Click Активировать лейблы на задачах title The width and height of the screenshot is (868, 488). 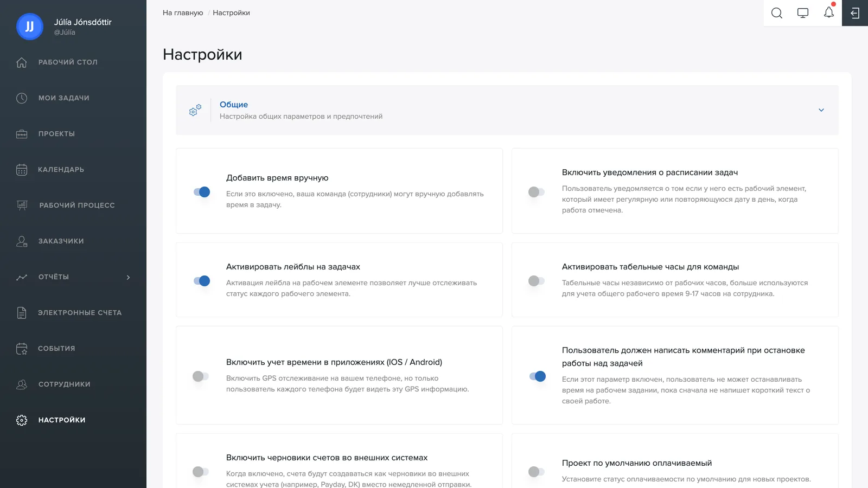point(293,267)
